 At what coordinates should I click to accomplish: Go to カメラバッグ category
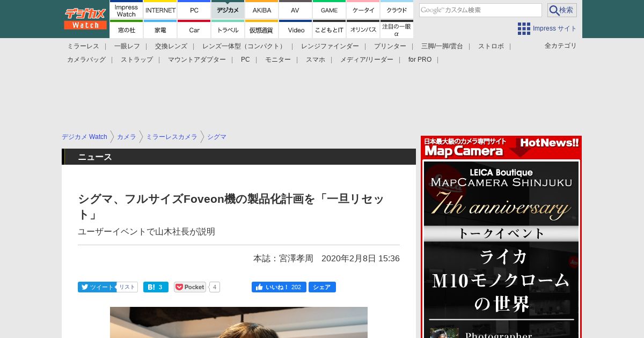tap(86, 60)
